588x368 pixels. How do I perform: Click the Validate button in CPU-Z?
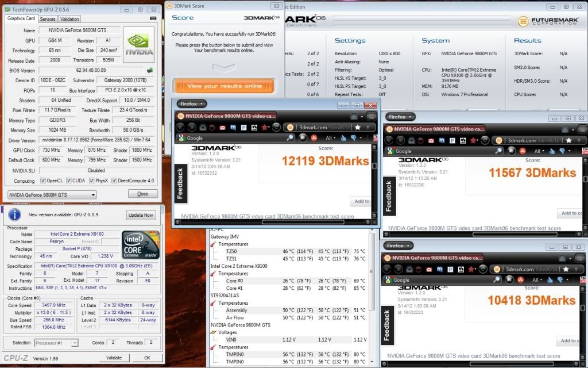click(x=114, y=358)
